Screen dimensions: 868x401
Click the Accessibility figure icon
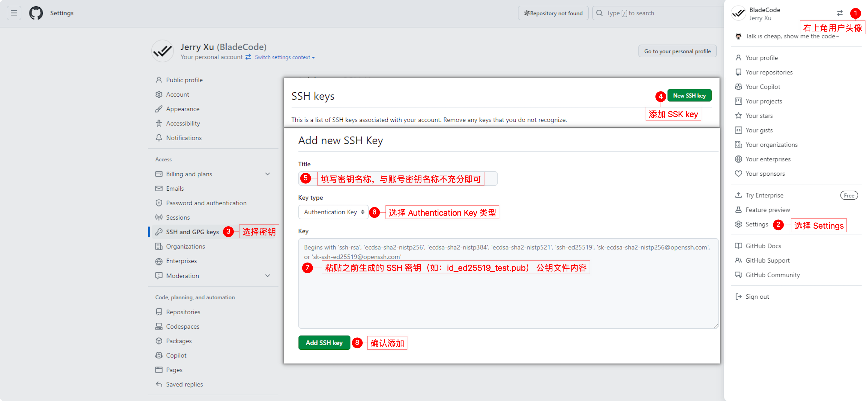point(159,123)
